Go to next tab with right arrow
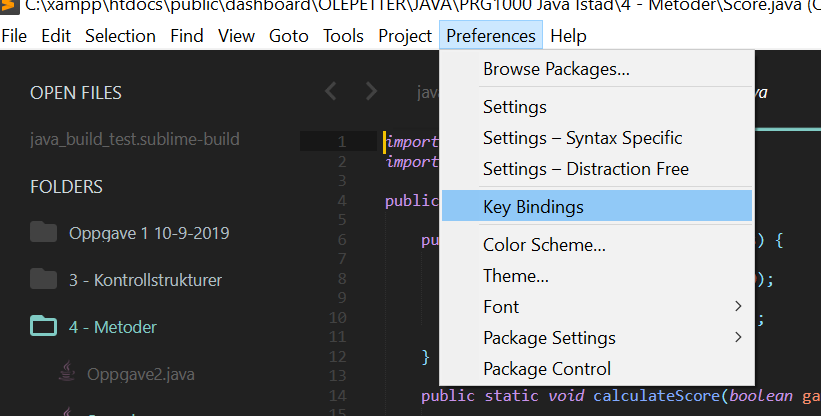This screenshot has height=416, width=821. (371, 92)
